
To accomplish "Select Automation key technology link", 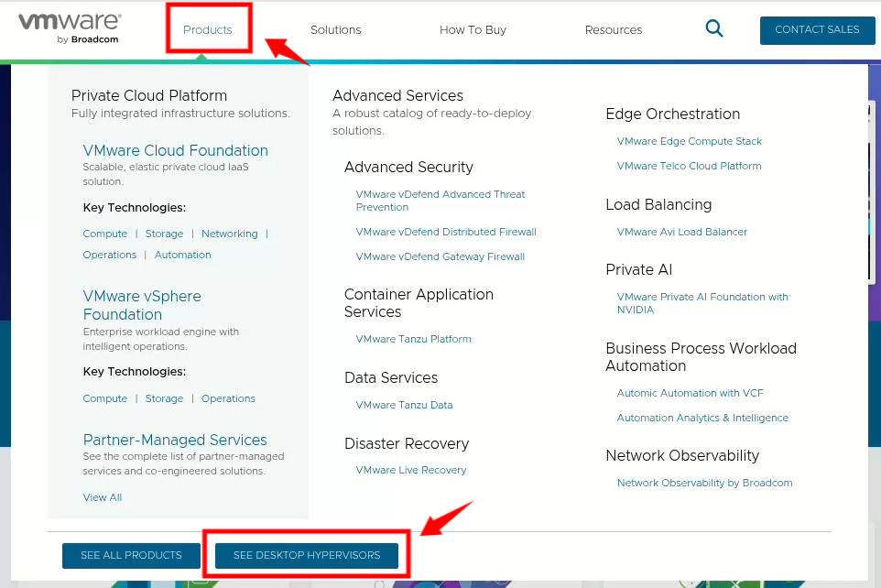I will (x=182, y=255).
